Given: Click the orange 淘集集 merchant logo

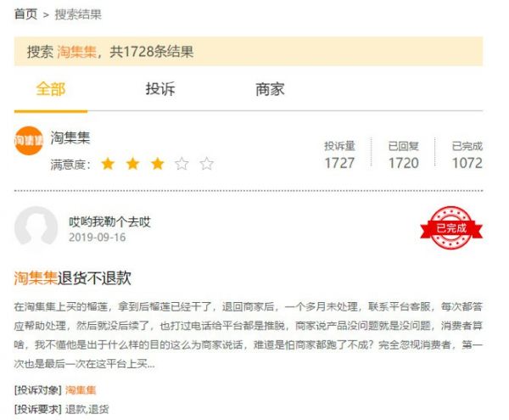Looking at the screenshot, I should tap(29, 141).
